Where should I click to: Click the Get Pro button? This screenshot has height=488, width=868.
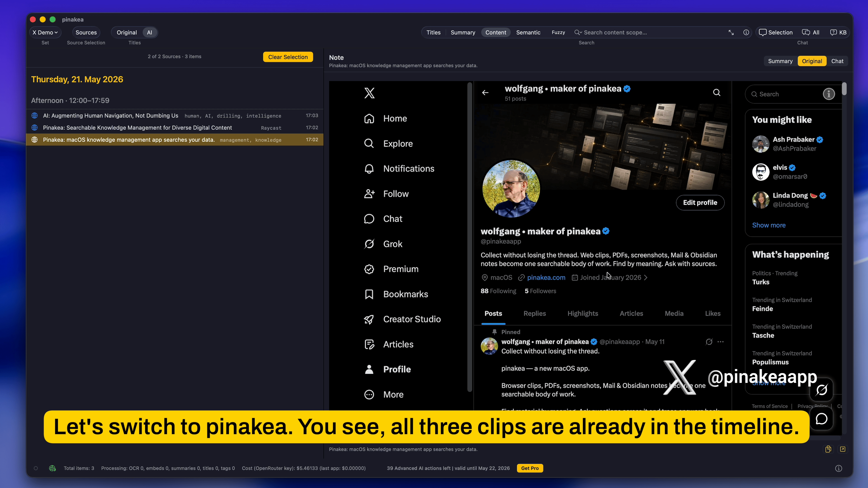click(530, 468)
